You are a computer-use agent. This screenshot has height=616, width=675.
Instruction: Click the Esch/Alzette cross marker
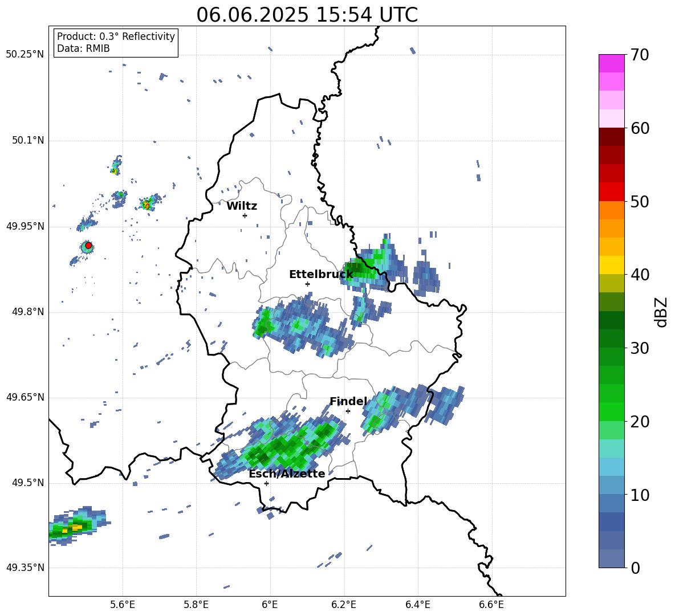pos(266,483)
